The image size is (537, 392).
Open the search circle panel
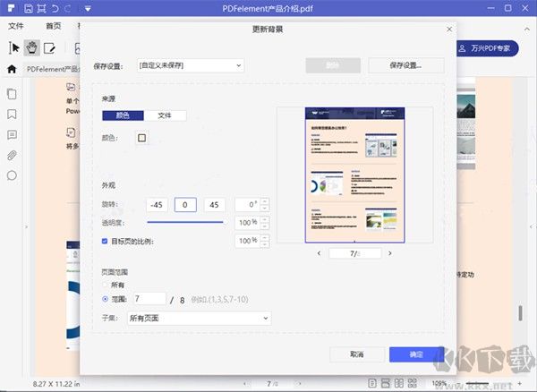pyautogui.click(x=12, y=175)
